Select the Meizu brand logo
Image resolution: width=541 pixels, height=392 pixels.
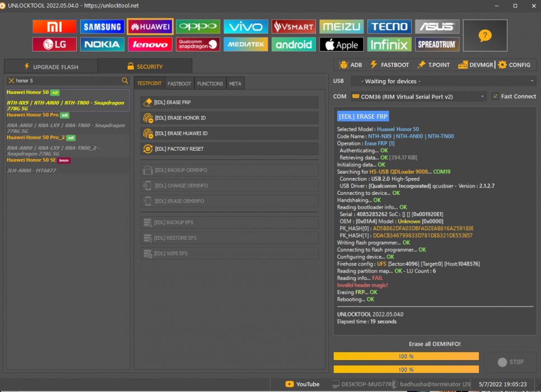click(x=342, y=26)
